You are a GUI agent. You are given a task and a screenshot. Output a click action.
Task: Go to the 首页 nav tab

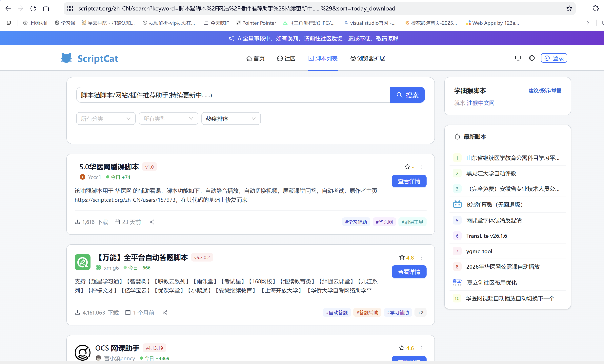(x=255, y=58)
